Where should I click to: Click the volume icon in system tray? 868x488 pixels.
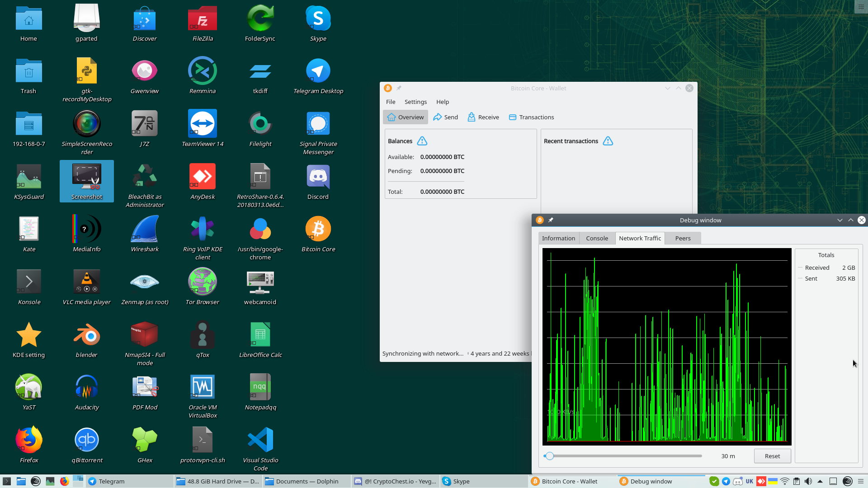click(x=808, y=481)
